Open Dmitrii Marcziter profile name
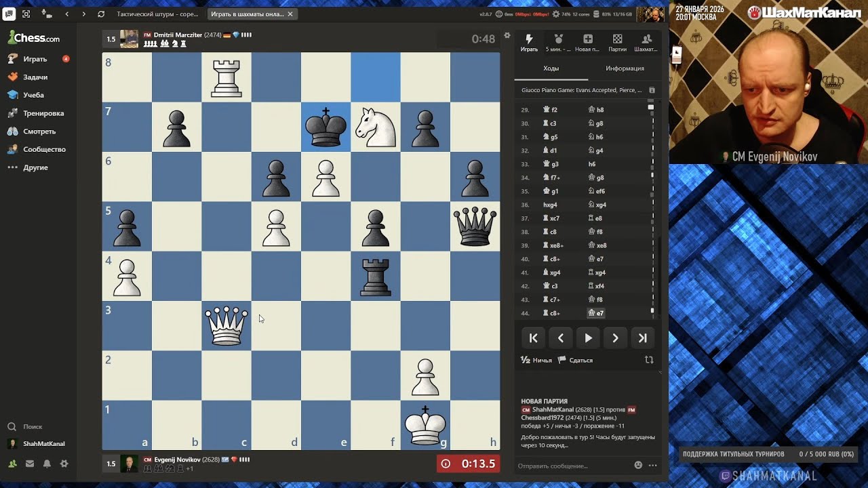868x488 pixels. tap(178, 35)
